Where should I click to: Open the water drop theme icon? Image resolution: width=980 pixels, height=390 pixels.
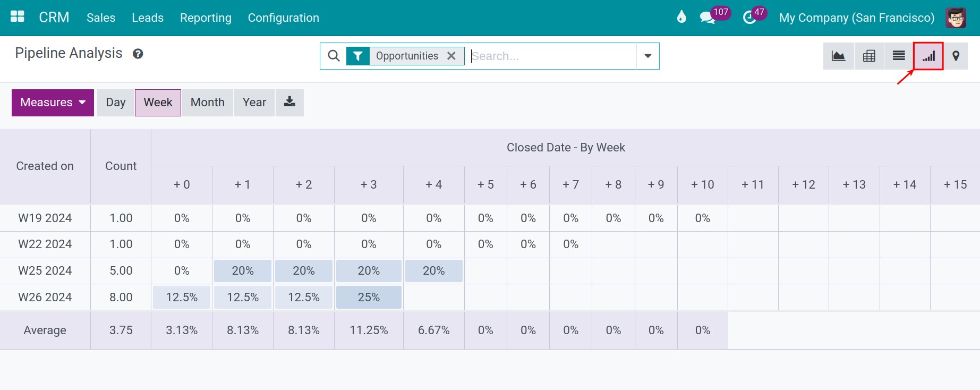tap(681, 17)
